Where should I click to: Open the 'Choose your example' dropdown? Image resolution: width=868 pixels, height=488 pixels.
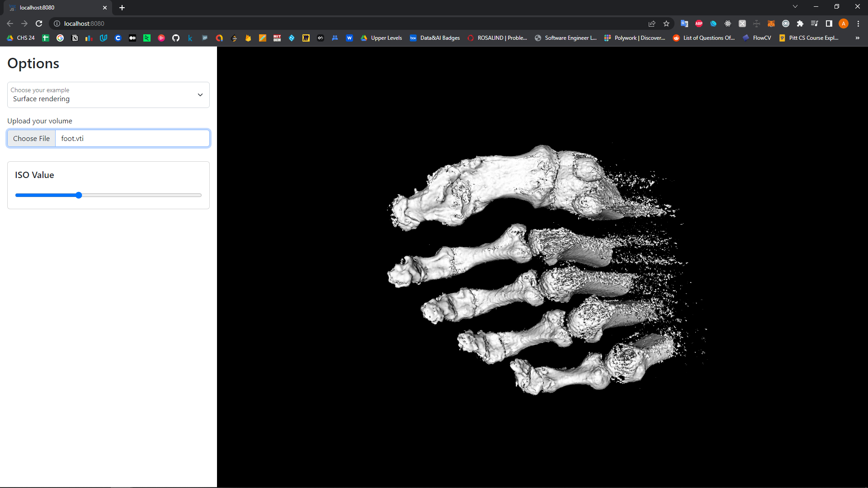pyautogui.click(x=108, y=95)
